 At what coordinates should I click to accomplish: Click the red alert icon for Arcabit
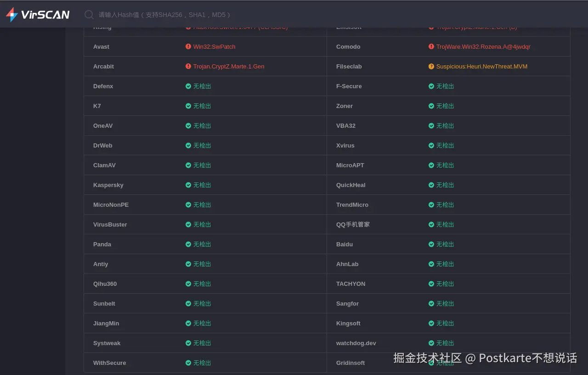tap(188, 67)
